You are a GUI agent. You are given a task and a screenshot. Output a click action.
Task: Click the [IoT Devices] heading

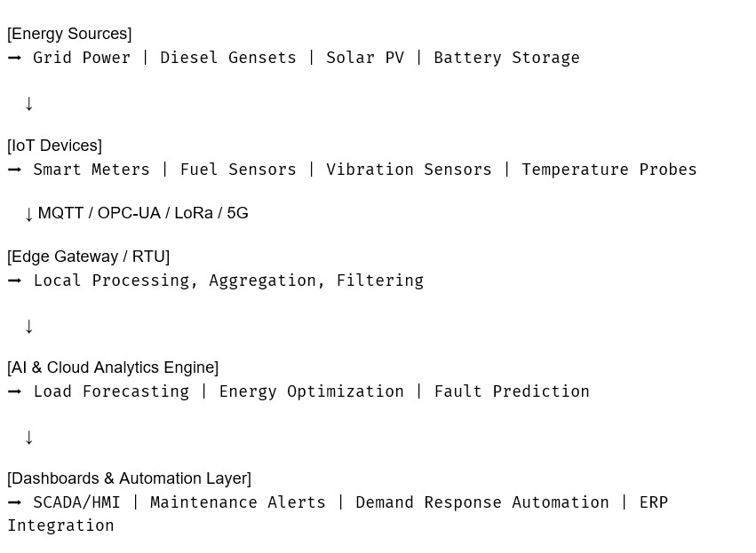tap(54, 146)
